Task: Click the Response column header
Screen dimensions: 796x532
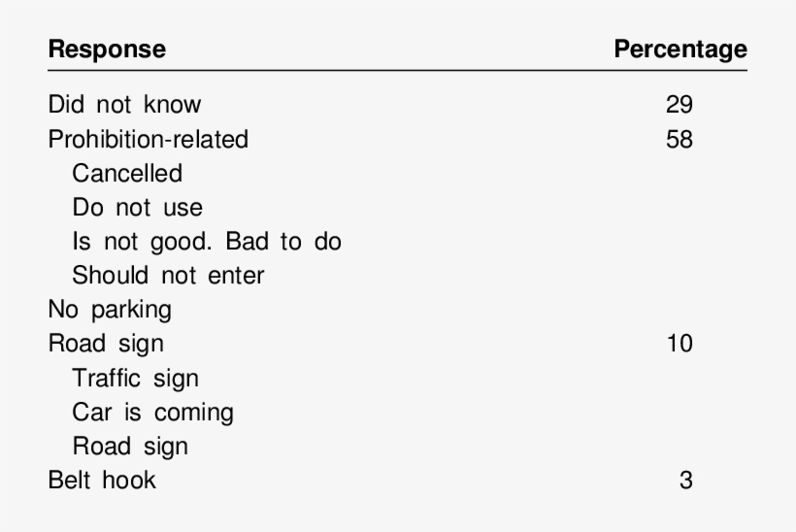Action: coord(107,49)
